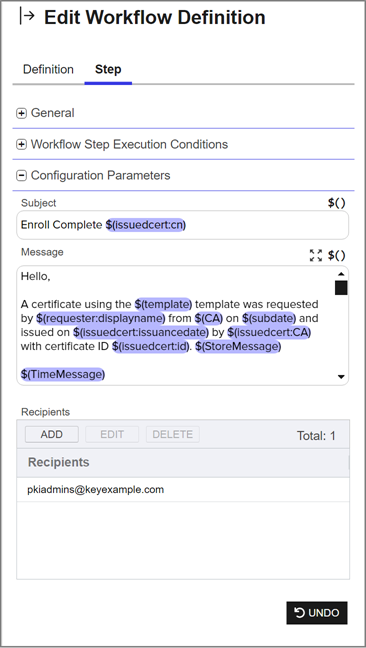This screenshot has height=648, width=366.
Task: Click the Message scrollbar up arrow
Action: click(x=341, y=274)
